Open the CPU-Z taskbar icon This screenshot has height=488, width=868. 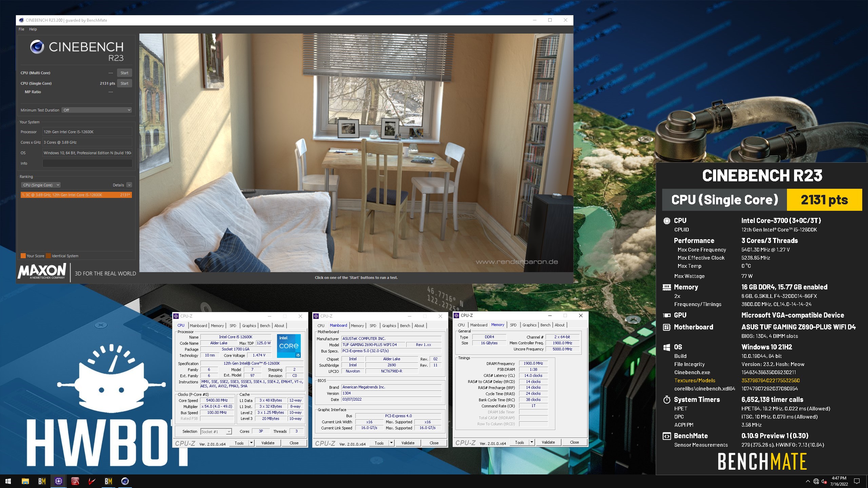click(x=59, y=481)
